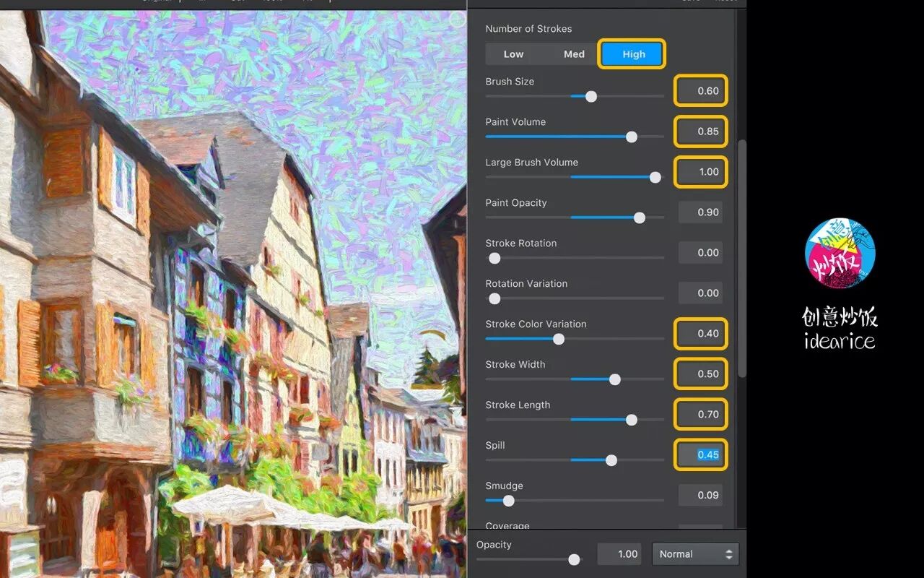The height and width of the screenshot is (578, 924).
Task: Click the Paint Opacity value field 0.90
Action: click(x=700, y=212)
